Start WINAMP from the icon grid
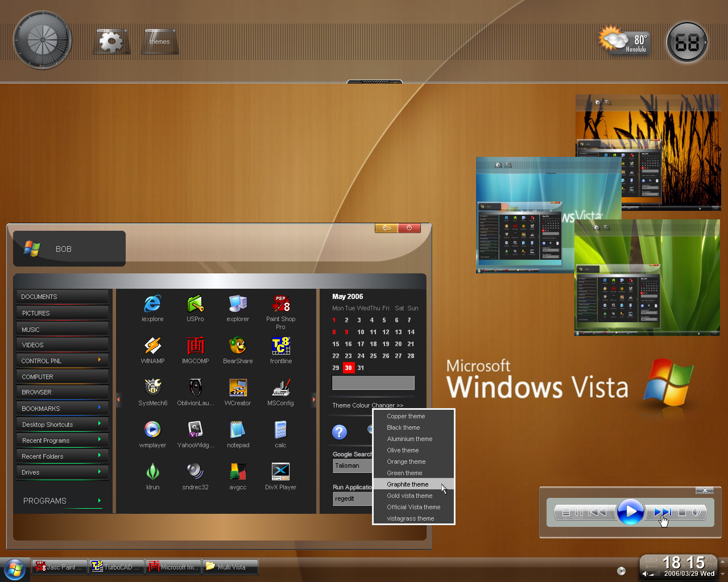This screenshot has width=728, height=582. tap(152, 346)
